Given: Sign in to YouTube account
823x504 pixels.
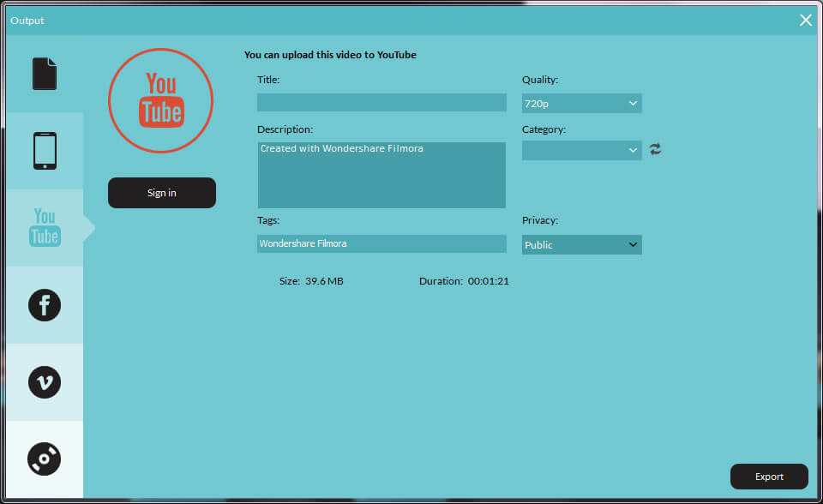Looking at the screenshot, I should (x=162, y=193).
